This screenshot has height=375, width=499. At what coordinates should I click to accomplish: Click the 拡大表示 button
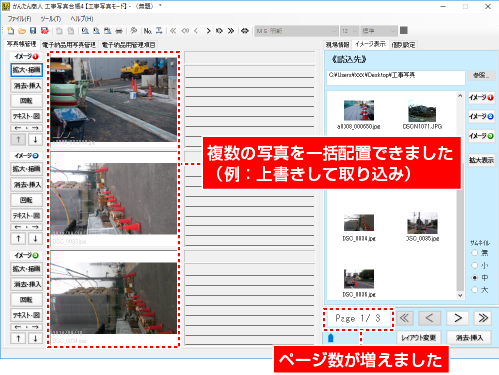481,160
